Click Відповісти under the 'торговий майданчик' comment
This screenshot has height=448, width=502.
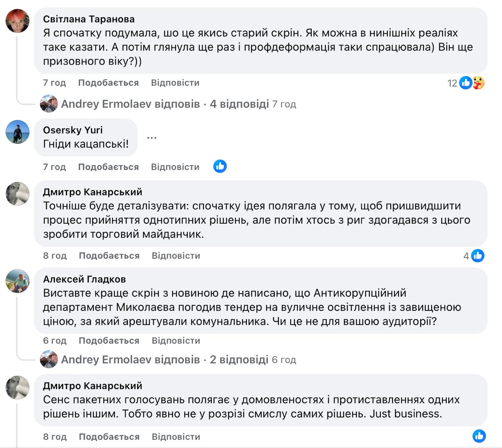coord(176,256)
